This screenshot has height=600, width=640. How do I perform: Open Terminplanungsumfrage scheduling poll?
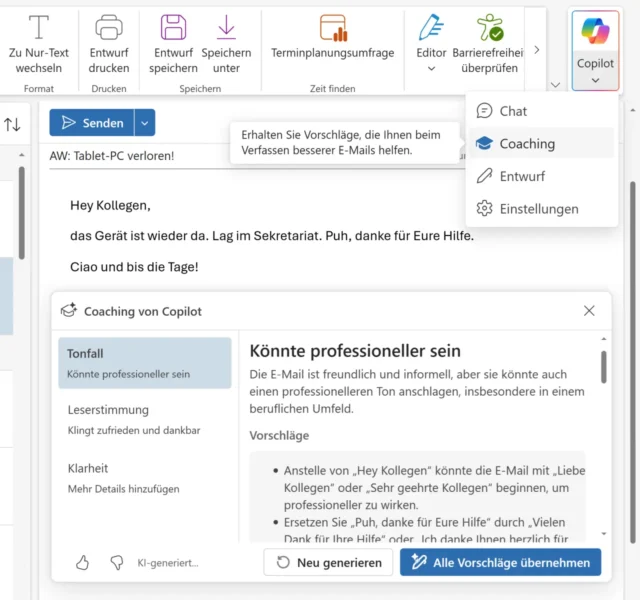coord(333,37)
